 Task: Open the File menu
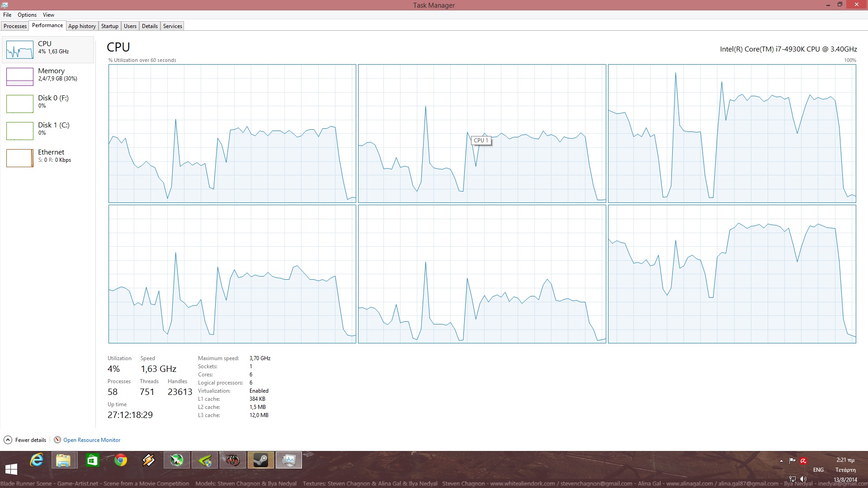pyautogui.click(x=7, y=15)
